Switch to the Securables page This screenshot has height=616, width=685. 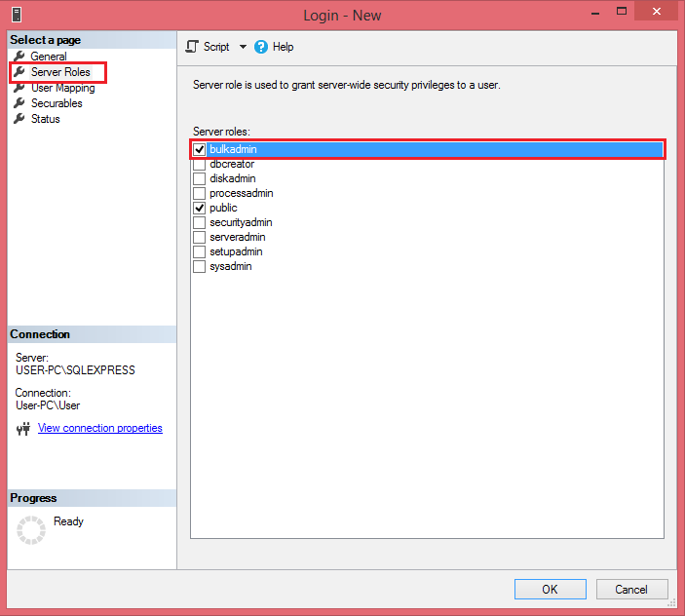57,103
